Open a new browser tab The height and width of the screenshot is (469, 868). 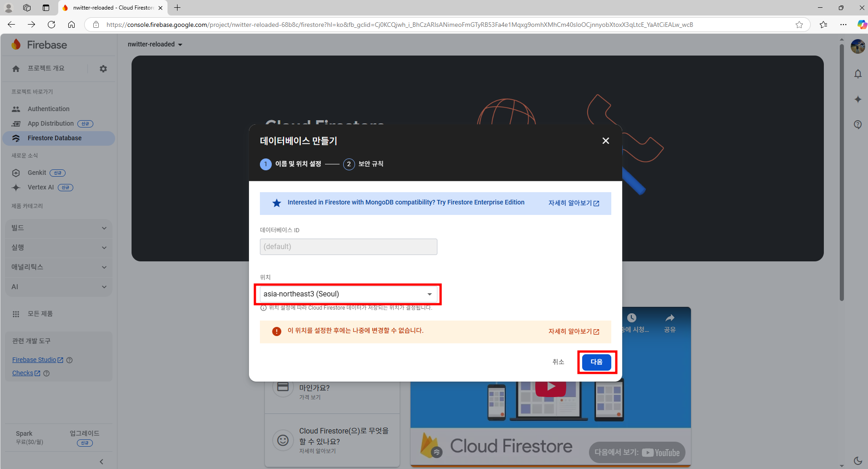click(178, 8)
